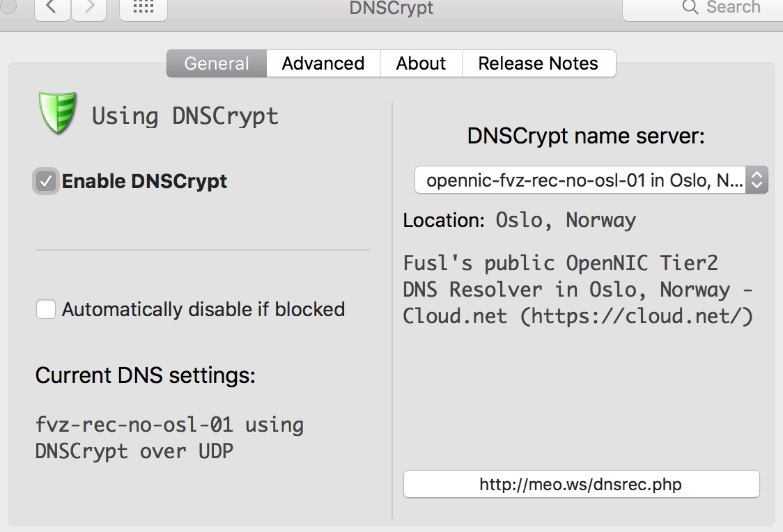The image size is (783, 532).
Task: Toggle the Enable DNSCrypt checkbox
Action: [46, 181]
